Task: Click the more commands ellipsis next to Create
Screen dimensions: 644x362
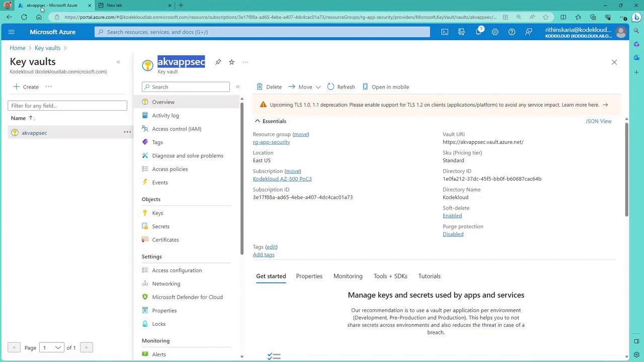Action: [49, 86]
